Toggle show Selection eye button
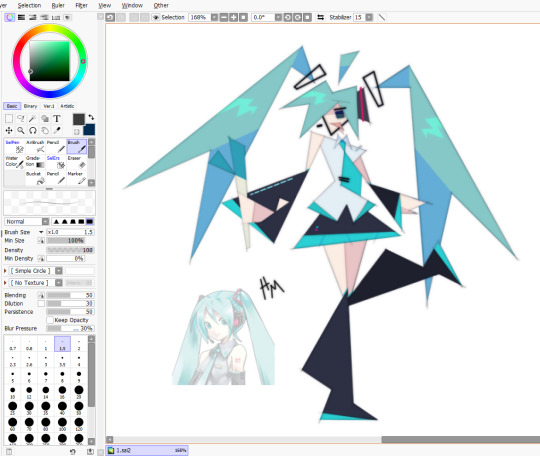This screenshot has height=456, width=540. (156, 17)
